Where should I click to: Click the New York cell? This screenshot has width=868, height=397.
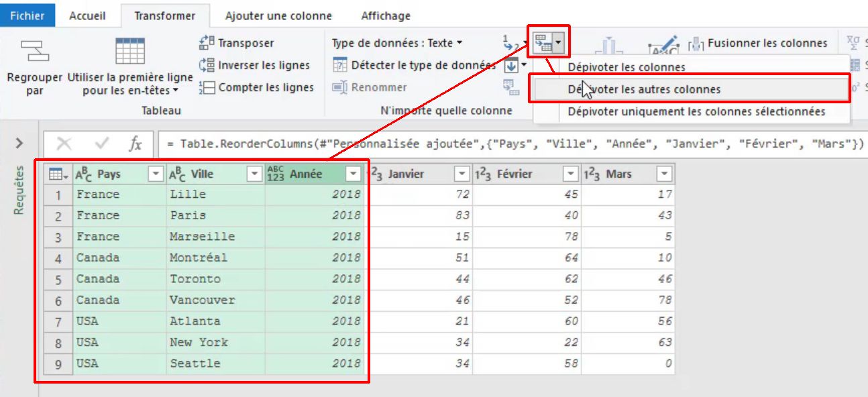pyautogui.click(x=215, y=343)
